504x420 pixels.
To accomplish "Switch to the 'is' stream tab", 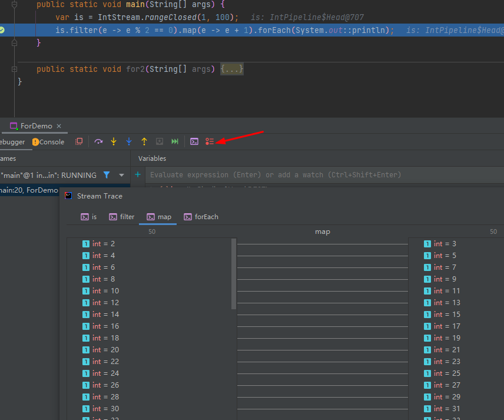I will coord(89,217).
